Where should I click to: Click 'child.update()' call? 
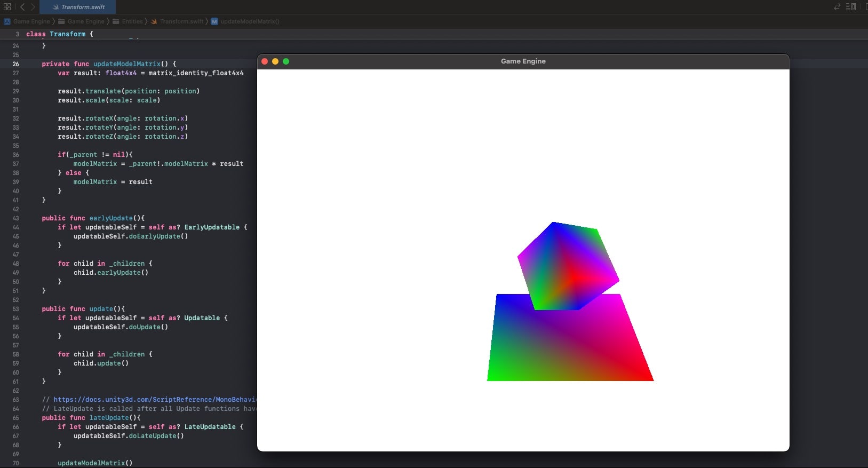(101, 363)
